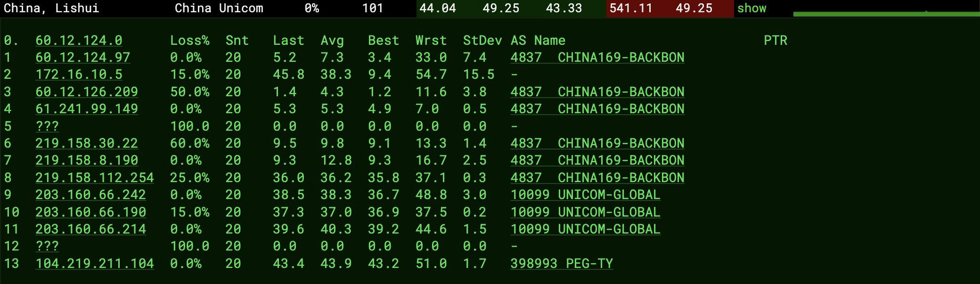The height and width of the screenshot is (284, 980).
Task: Click the 100.0 loss value on hop 5
Action: coord(190,126)
